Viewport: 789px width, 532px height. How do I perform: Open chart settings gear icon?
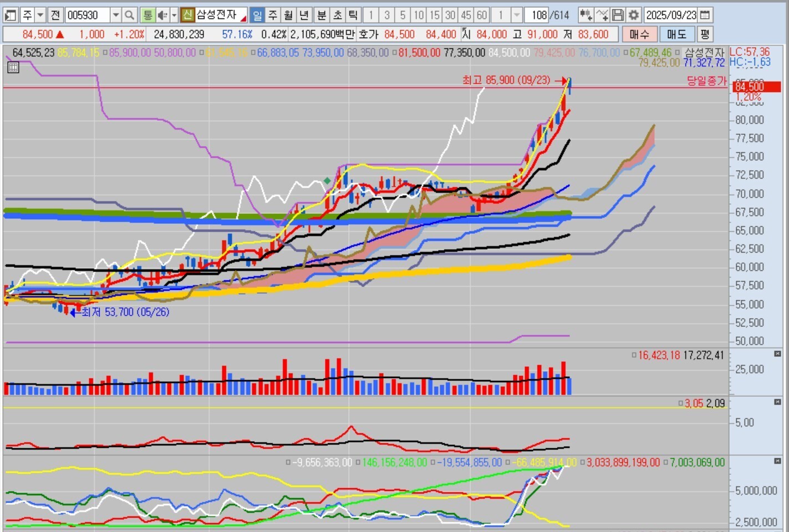coord(634,15)
